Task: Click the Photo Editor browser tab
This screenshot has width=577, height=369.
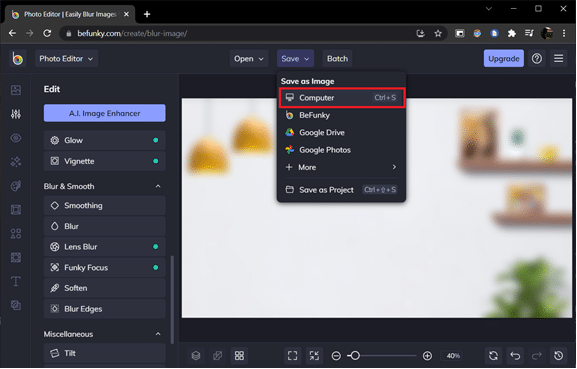Action: (x=70, y=14)
